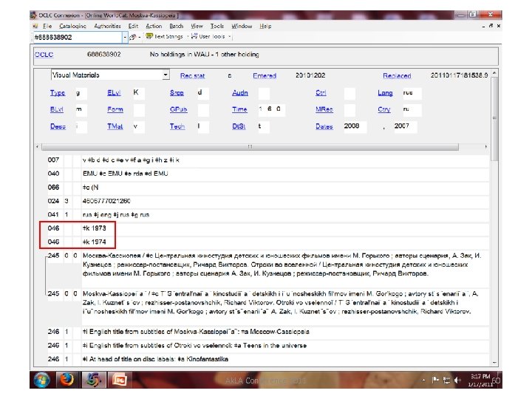The image size is (532, 399).
Task: Open the Help menu
Action: 265,26
